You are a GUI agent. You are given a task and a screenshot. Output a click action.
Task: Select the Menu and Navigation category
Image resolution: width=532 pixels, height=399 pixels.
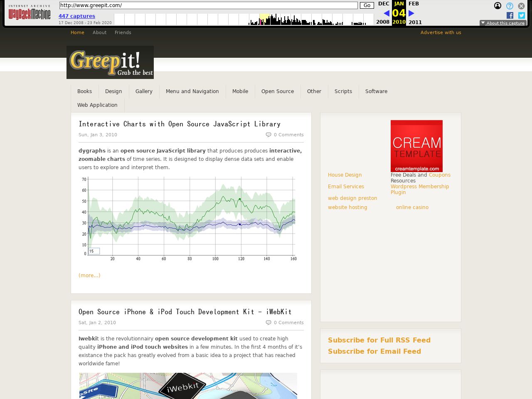point(192,91)
